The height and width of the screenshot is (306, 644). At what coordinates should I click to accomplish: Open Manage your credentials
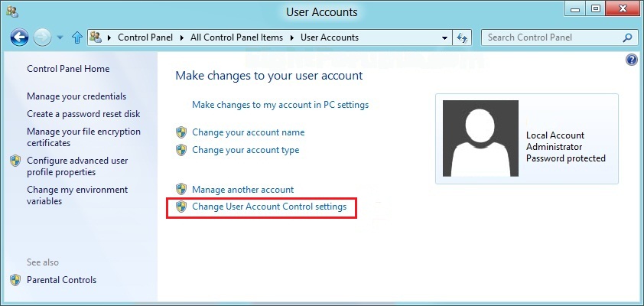(x=76, y=96)
